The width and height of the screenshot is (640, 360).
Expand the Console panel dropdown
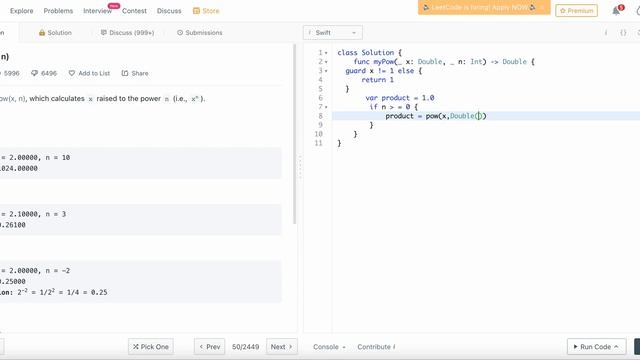pyautogui.click(x=329, y=347)
